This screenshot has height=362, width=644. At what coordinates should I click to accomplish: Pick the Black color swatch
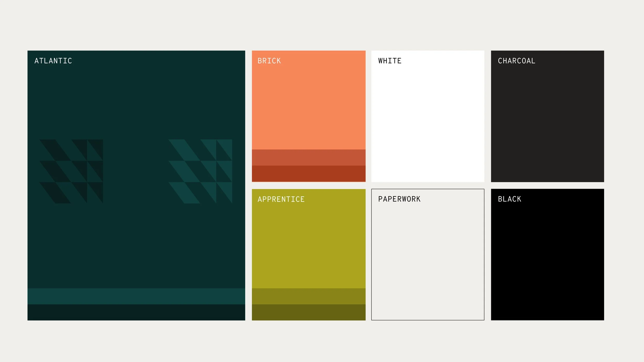click(547, 255)
